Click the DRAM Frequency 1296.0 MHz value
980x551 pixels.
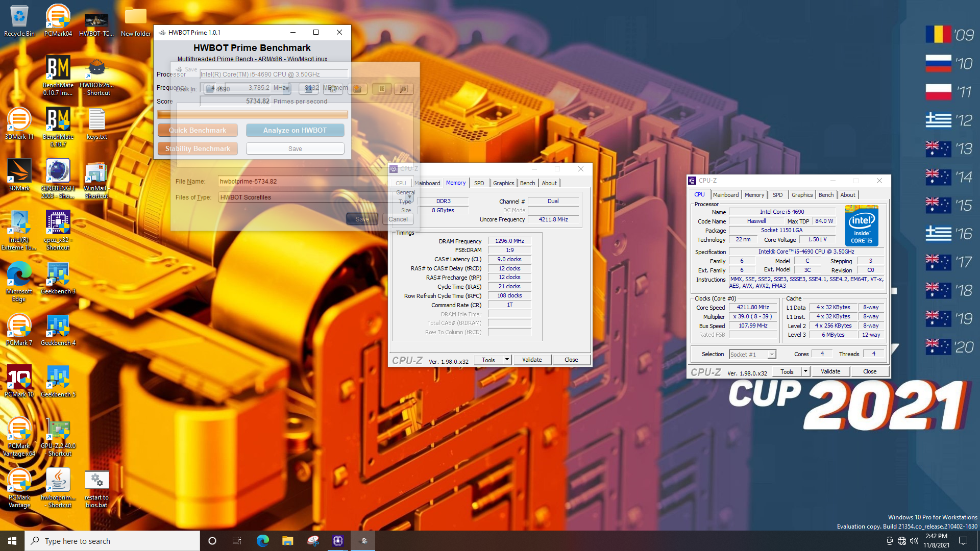tap(509, 241)
